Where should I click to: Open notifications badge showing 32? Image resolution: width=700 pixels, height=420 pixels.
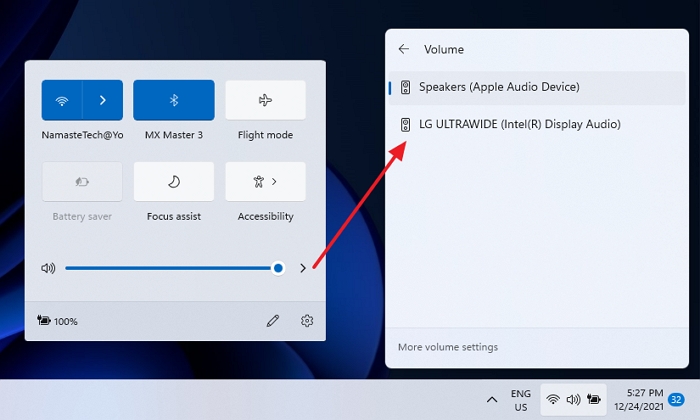pos(676,399)
